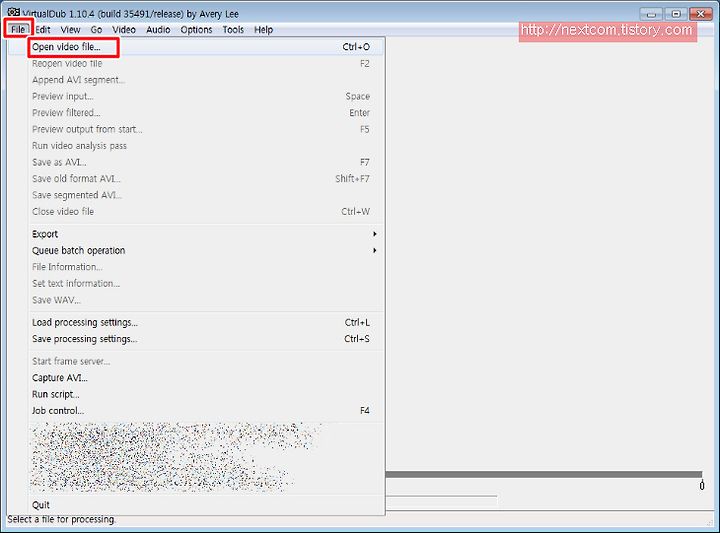
Task: Choose Open video file... entry
Action: [x=196, y=47]
